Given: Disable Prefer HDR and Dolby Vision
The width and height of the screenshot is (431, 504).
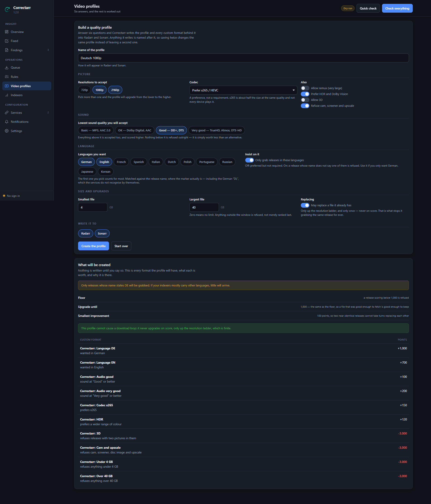Looking at the screenshot, I should (305, 94).
